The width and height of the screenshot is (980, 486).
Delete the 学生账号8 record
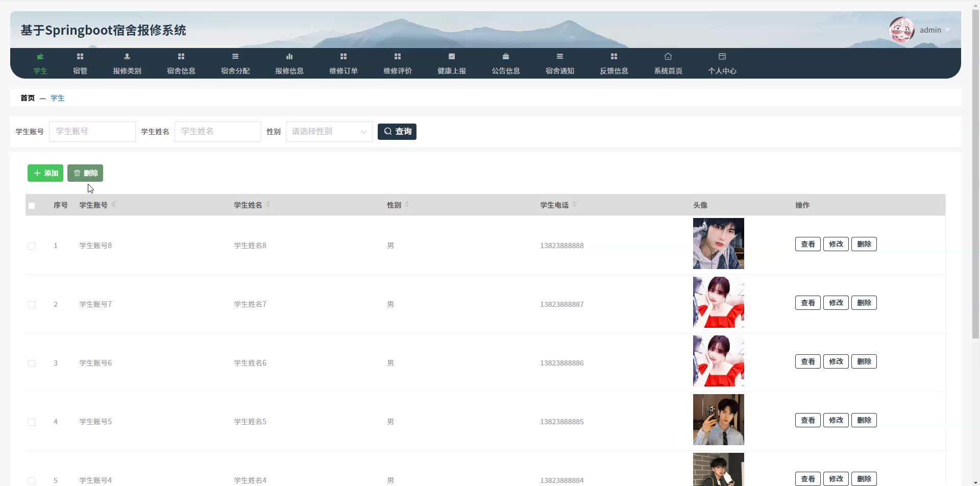click(x=864, y=244)
